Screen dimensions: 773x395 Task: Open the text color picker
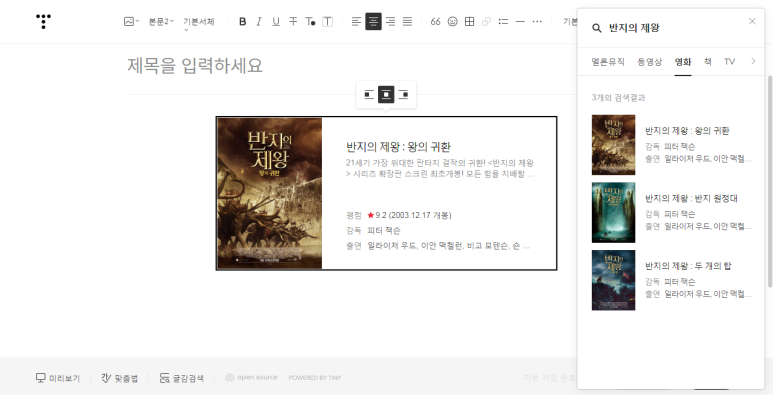coord(310,22)
